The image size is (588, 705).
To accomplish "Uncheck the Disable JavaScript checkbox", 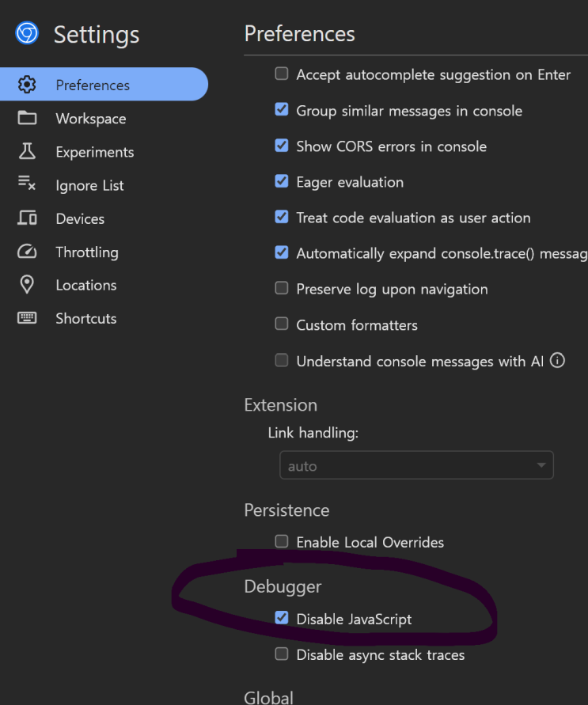I will tap(282, 618).
